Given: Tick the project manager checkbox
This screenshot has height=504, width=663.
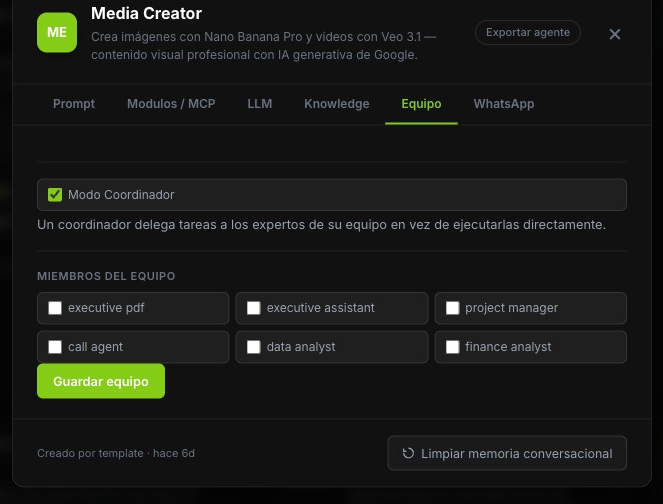Looking at the screenshot, I should 452,308.
